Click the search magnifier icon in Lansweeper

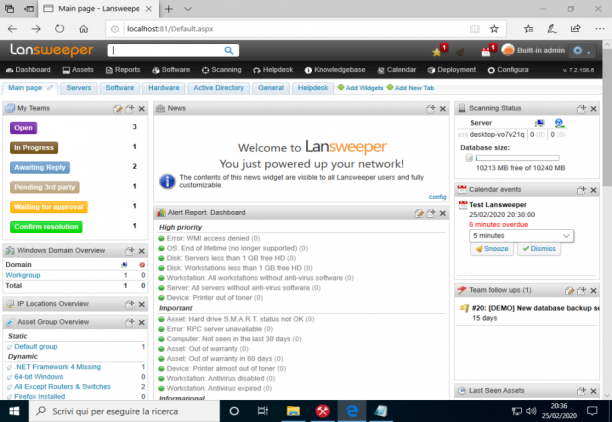229,50
